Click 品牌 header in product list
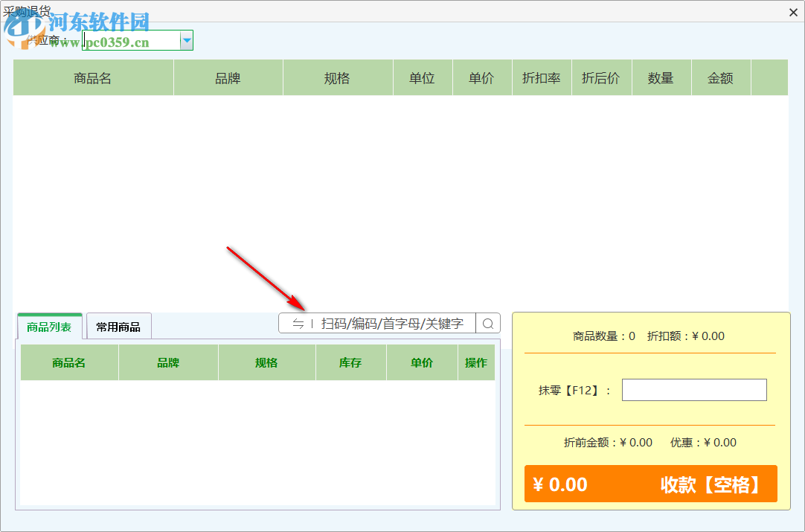805x532 pixels. (x=168, y=362)
